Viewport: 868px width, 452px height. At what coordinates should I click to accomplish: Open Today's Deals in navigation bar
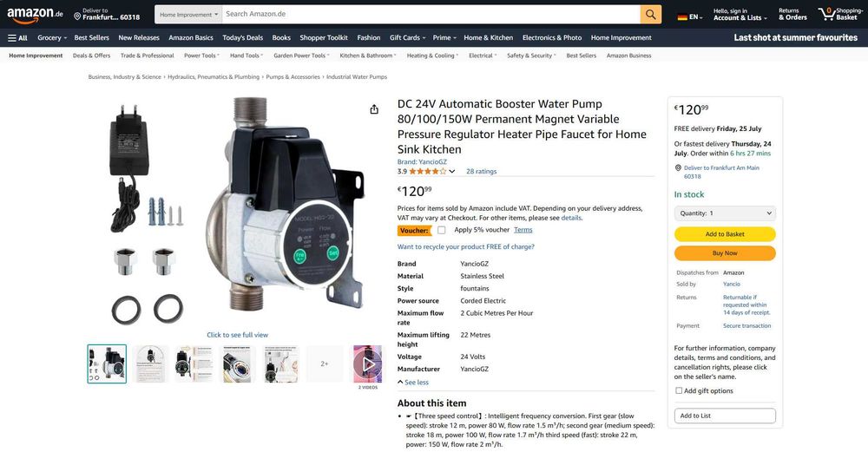(x=242, y=37)
